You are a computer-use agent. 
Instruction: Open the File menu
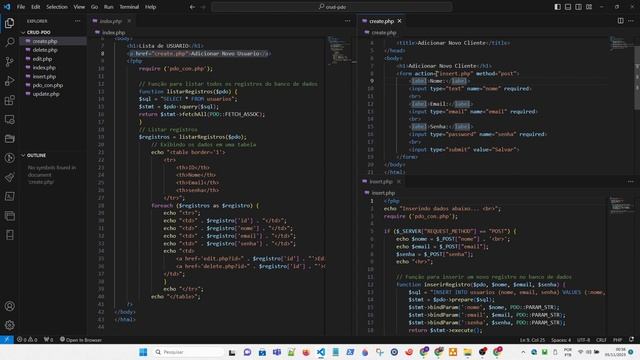21,7
